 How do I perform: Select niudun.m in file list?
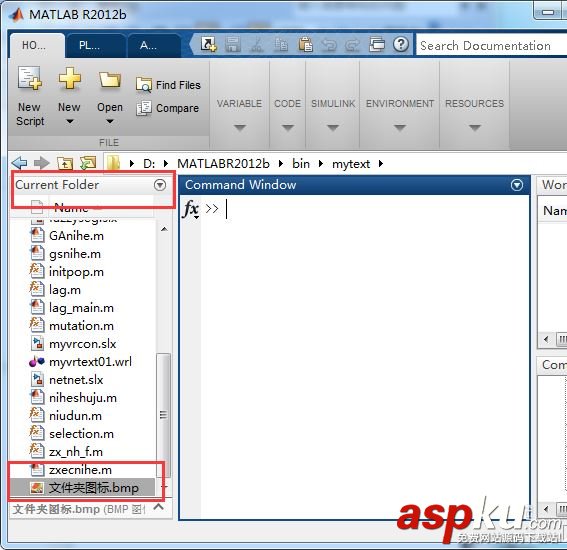pos(75,416)
